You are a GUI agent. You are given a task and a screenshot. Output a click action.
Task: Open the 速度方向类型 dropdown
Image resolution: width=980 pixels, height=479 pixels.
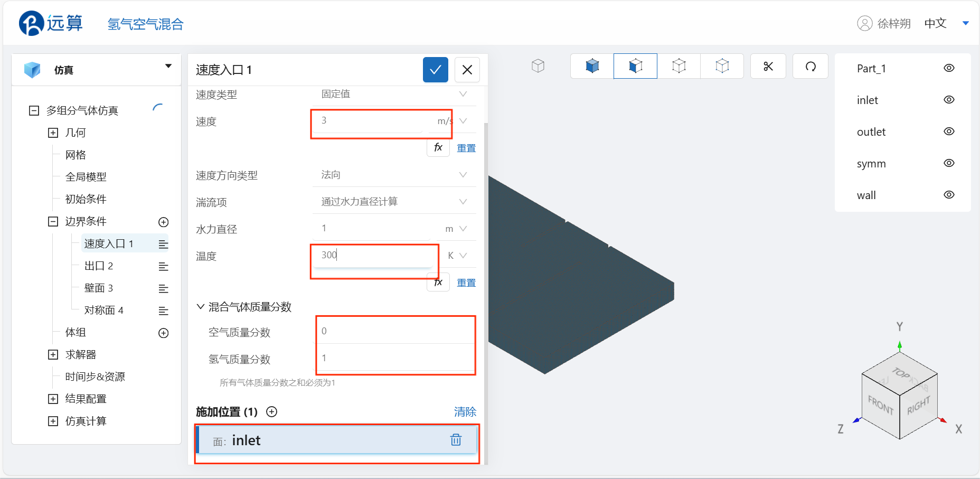pos(394,175)
